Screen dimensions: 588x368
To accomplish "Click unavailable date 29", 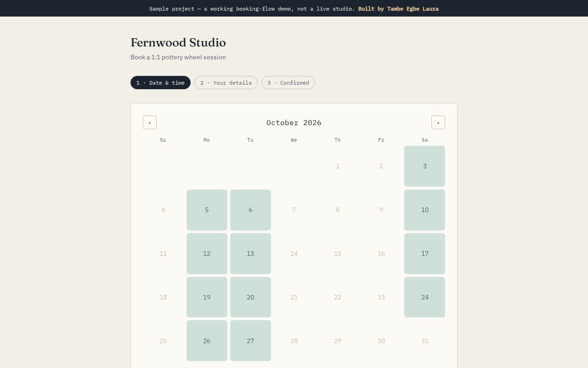I will [x=338, y=341].
